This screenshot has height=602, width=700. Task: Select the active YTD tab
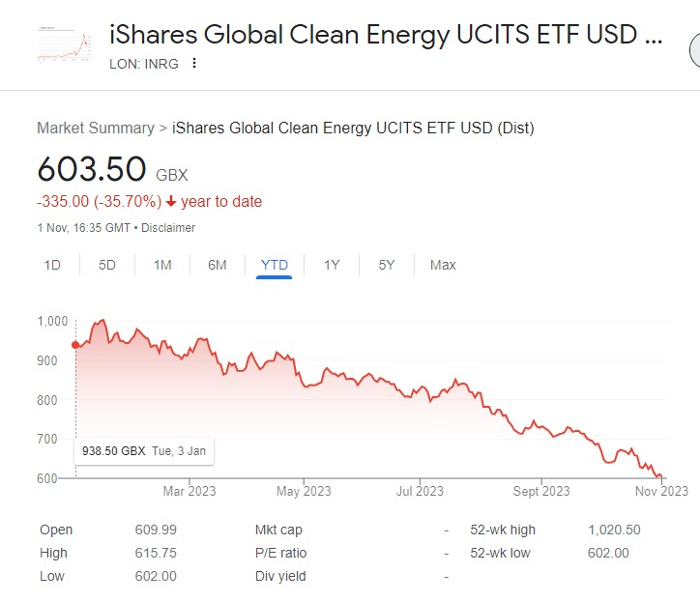tap(275, 265)
